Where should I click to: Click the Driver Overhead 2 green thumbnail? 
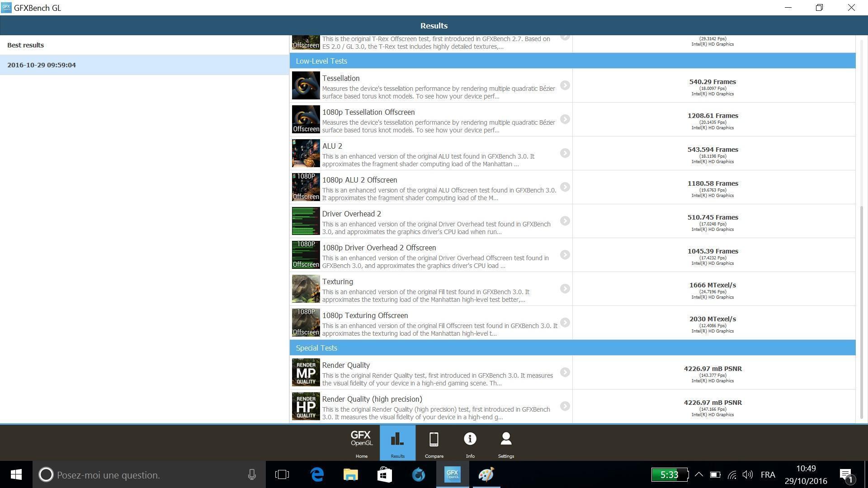point(306,221)
